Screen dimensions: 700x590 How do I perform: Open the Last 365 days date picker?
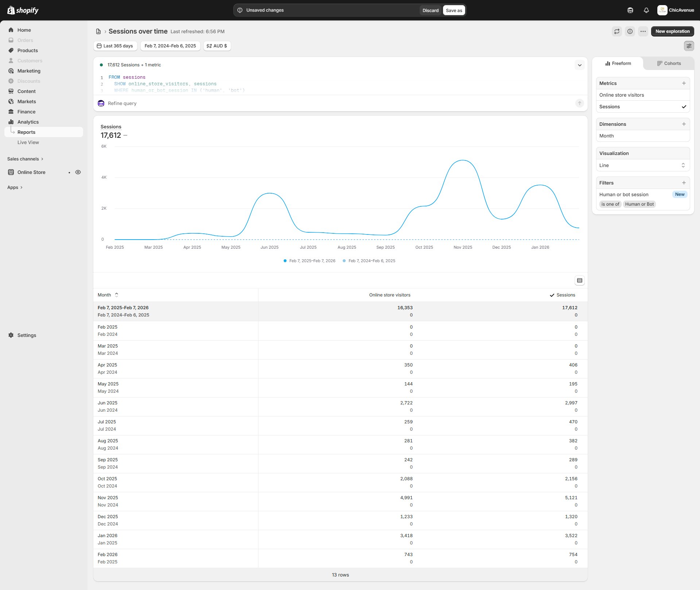[115, 46]
